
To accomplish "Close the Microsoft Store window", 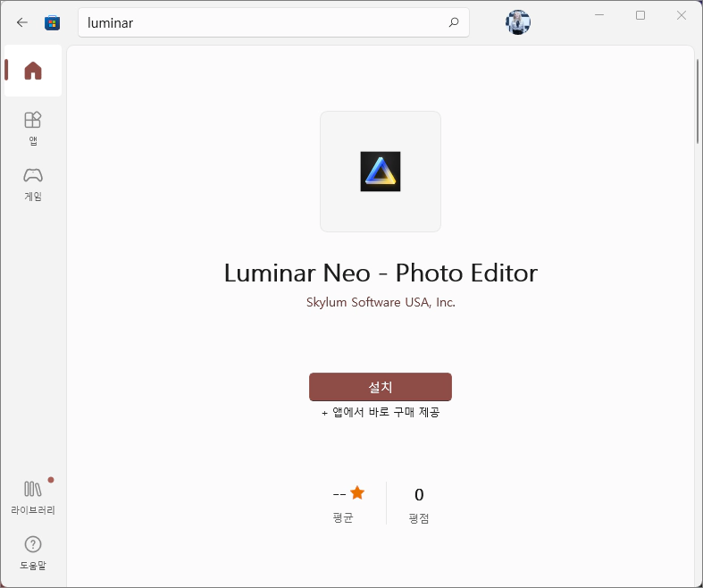I will [x=682, y=15].
